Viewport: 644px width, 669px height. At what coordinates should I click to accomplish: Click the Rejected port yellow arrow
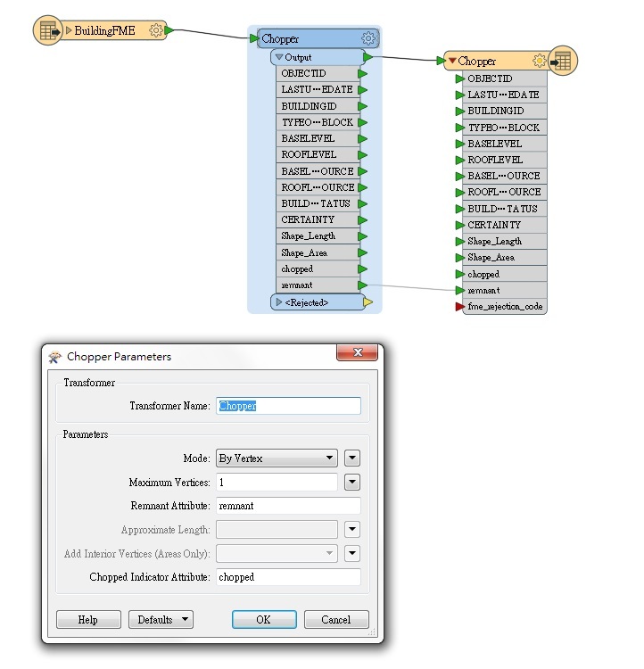367,302
